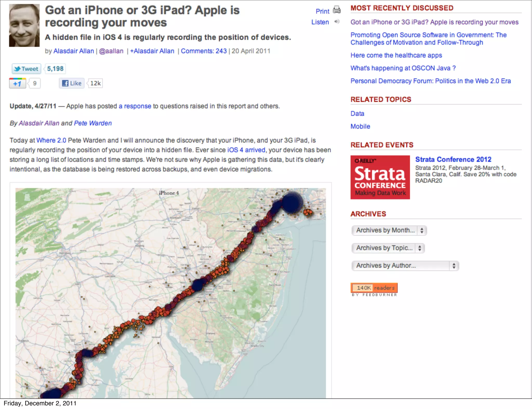Open the Comments: 243 link
The height and width of the screenshot is (409, 532).
click(x=204, y=51)
